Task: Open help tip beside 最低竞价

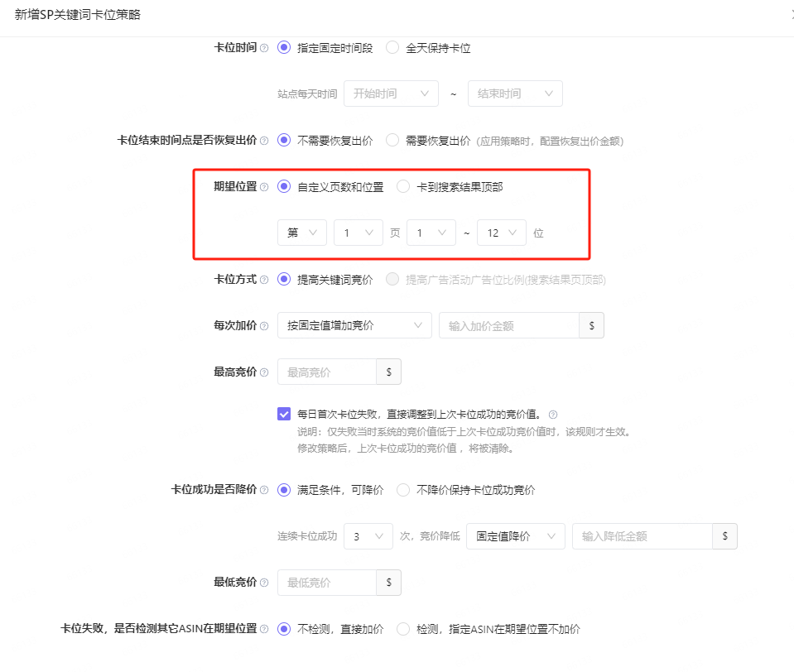Action: tap(263, 583)
